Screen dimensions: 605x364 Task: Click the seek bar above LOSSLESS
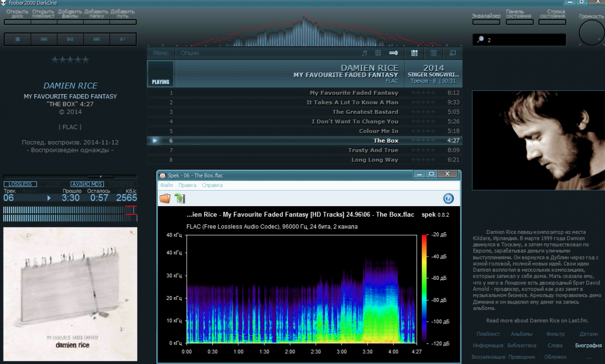point(70,176)
